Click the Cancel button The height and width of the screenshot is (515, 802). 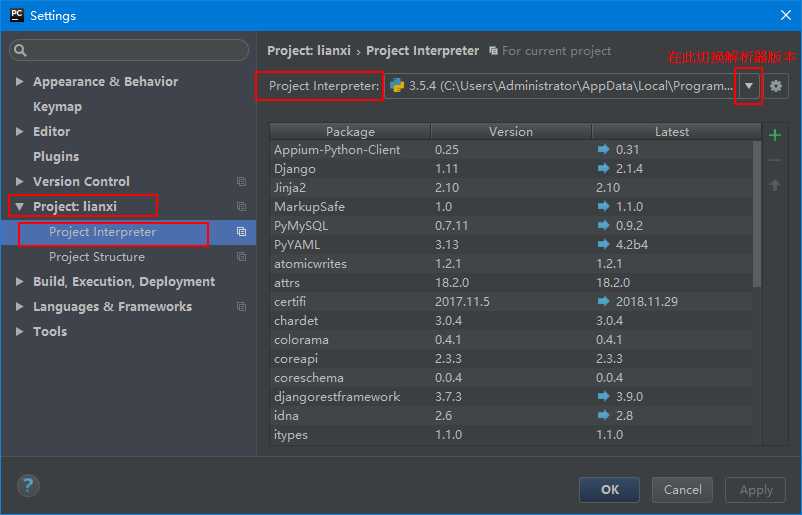[x=682, y=489]
